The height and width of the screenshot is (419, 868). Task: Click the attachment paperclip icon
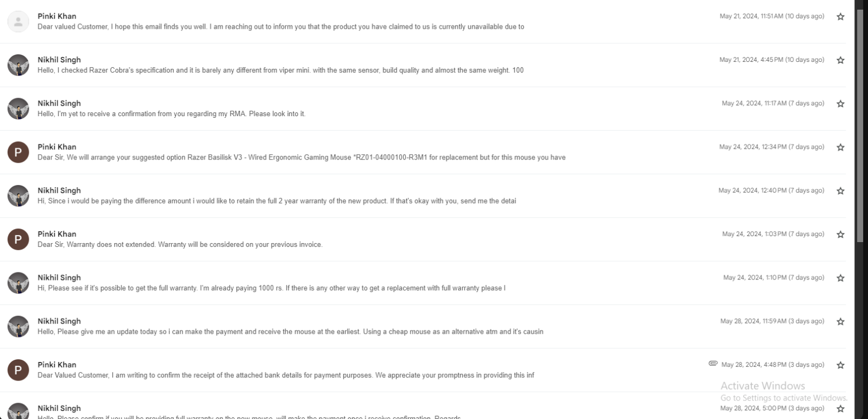point(713,364)
